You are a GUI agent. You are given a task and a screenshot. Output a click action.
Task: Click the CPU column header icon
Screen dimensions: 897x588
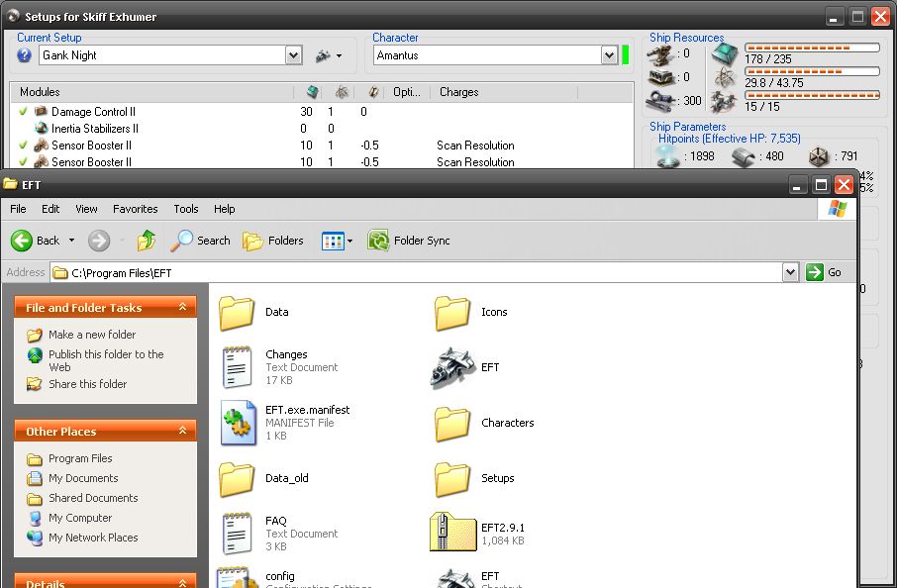tap(312, 91)
